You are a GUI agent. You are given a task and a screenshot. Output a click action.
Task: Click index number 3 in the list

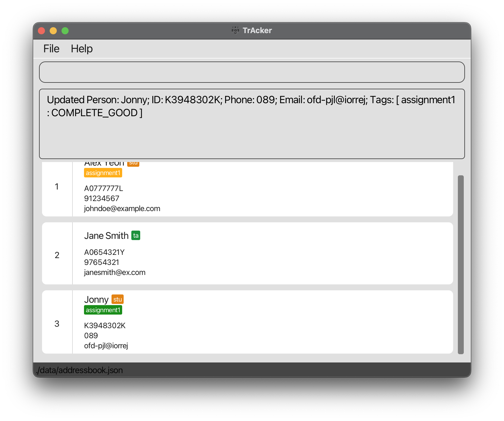tap(57, 324)
